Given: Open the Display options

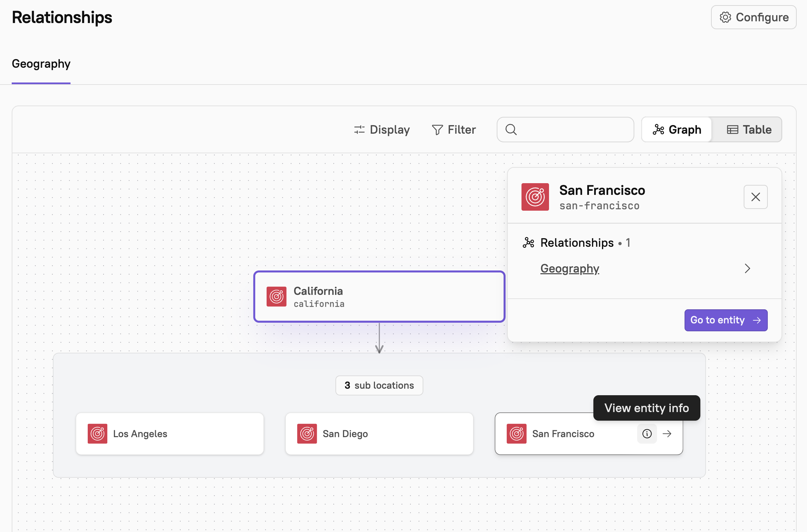Looking at the screenshot, I should [382, 130].
